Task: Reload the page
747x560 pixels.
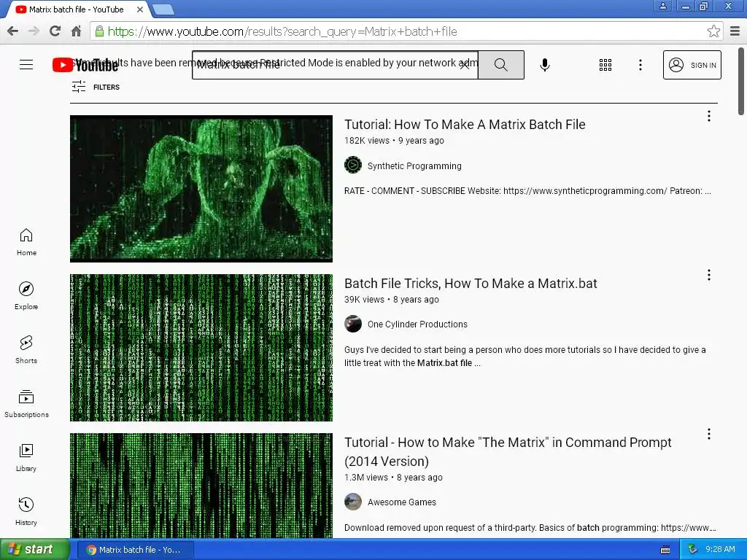Action: [55, 31]
